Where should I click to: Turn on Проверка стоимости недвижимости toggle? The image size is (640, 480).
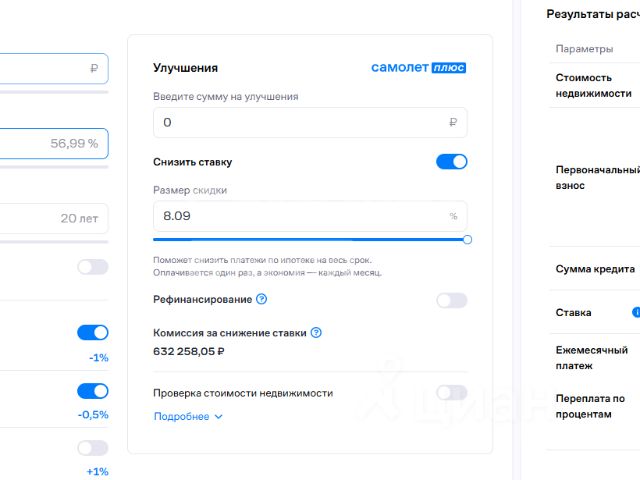pos(451,393)
